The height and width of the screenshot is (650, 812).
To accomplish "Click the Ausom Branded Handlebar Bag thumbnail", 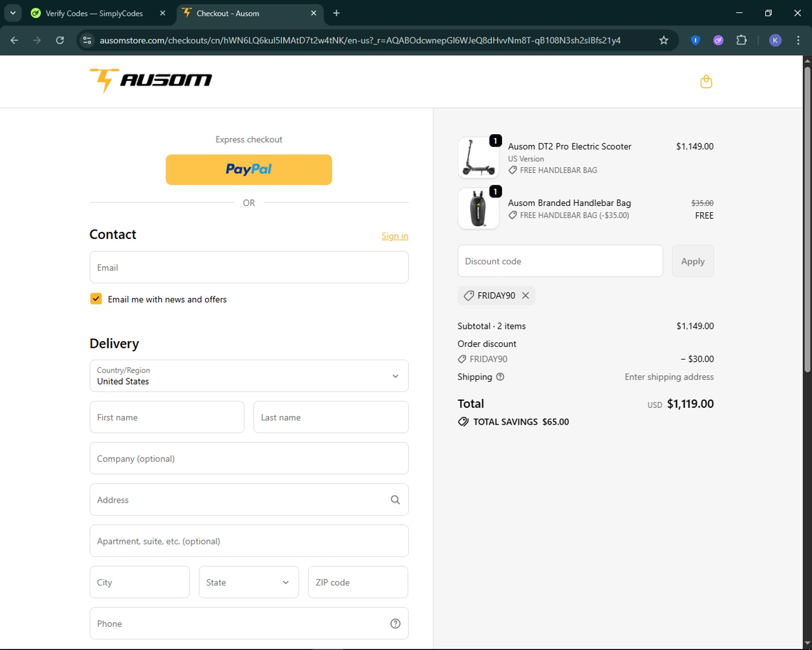I will click(x=479, y=209).
